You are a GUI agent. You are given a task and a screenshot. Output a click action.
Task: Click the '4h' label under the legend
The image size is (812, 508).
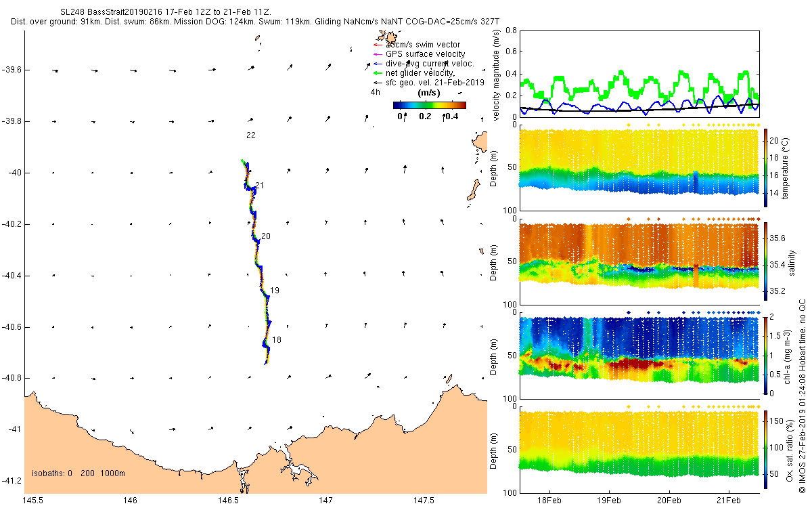click(x=375, y=91)
